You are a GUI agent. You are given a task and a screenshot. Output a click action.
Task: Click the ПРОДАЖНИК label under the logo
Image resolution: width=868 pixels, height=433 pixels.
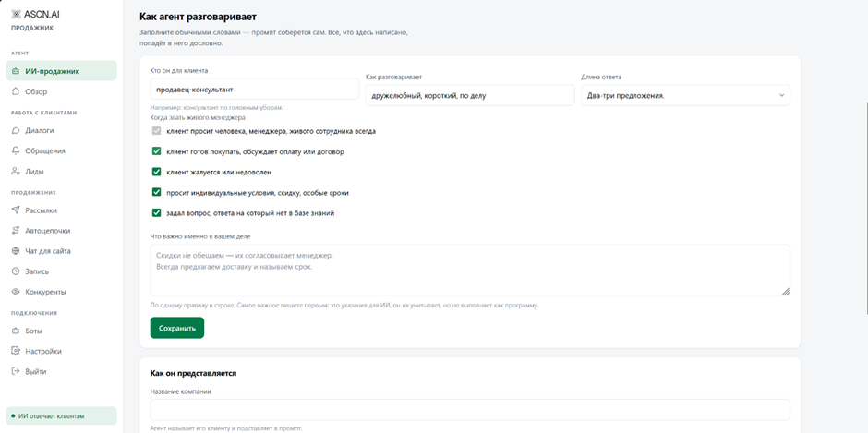(x=32, y=29)
